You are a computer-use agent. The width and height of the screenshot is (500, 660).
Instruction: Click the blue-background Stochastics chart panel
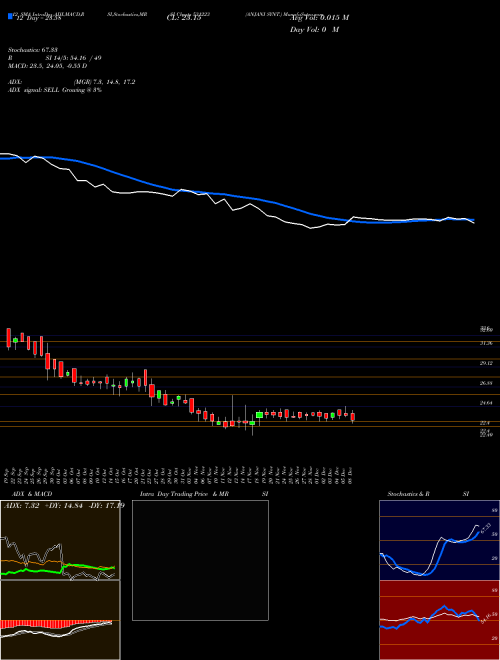(439, 540)
